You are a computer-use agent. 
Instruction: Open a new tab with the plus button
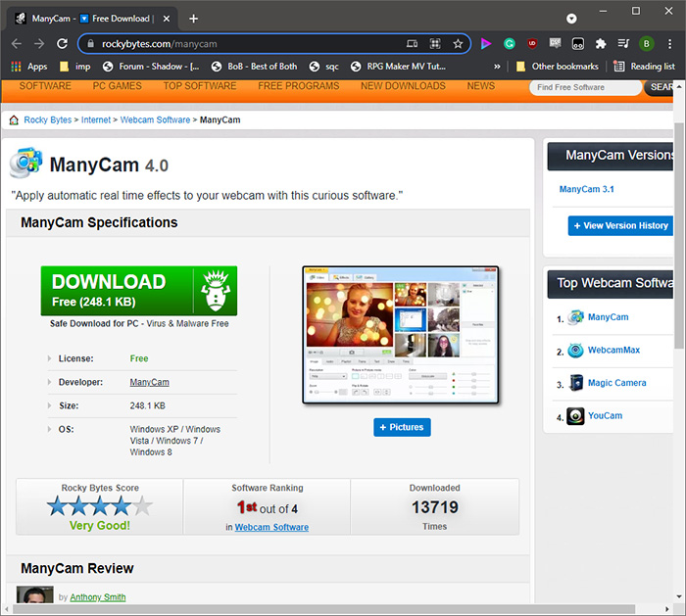(193, 19)
